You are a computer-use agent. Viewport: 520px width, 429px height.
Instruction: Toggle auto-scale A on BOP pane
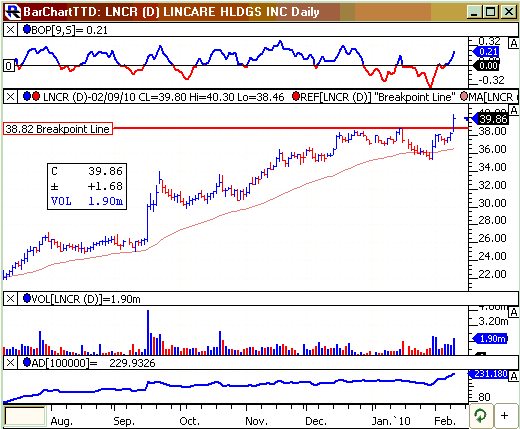513,43
